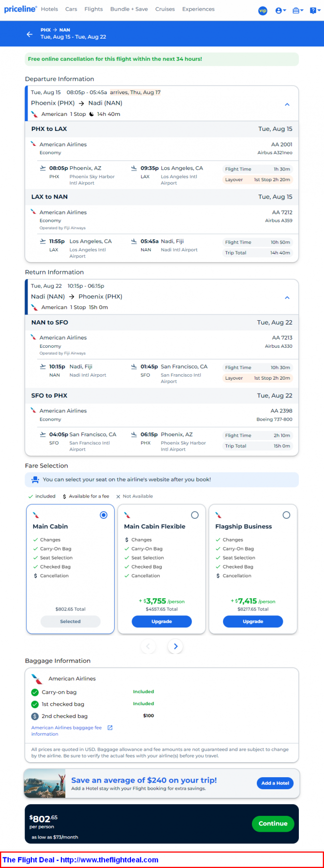
Task: Click the flight number AA 7212
Action: point(282,213)
